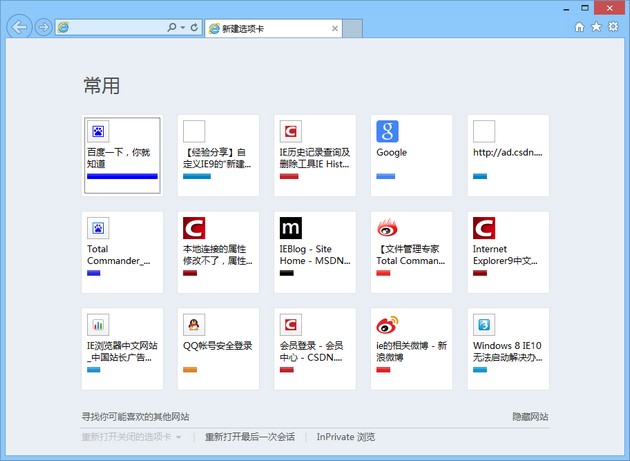Viewport: 630px width, 461px height.
Task: Open the 【经验分享】自定义IE9 tile
Action: point(218,156)
